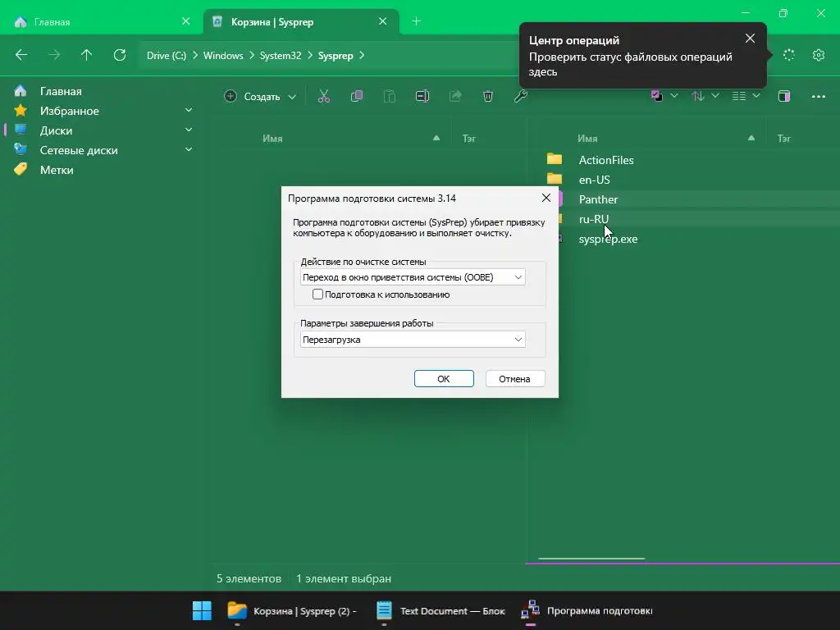
Task: Expand the breadcrumb chevron after Sysprep
Action: point(362,56)
